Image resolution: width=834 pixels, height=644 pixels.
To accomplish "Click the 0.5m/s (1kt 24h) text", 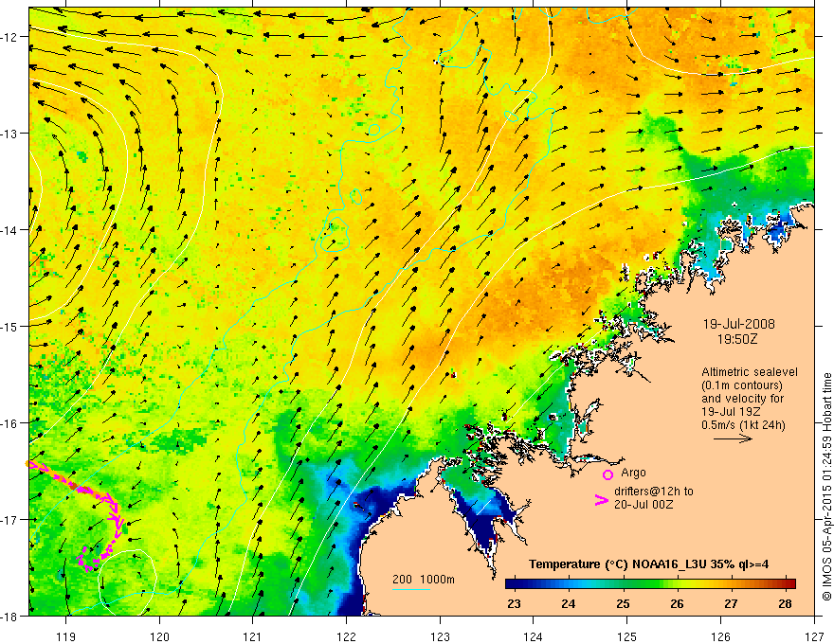I will tap(743, 424).
